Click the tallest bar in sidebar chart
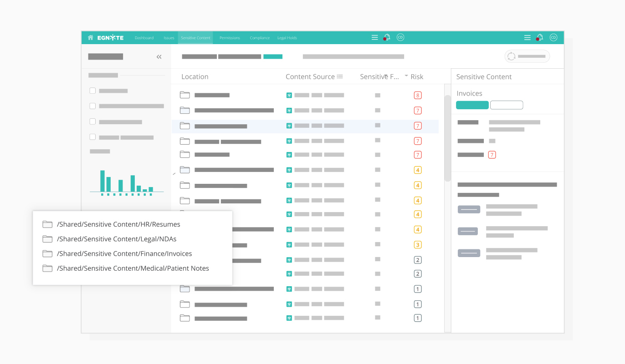 [102, 181]
